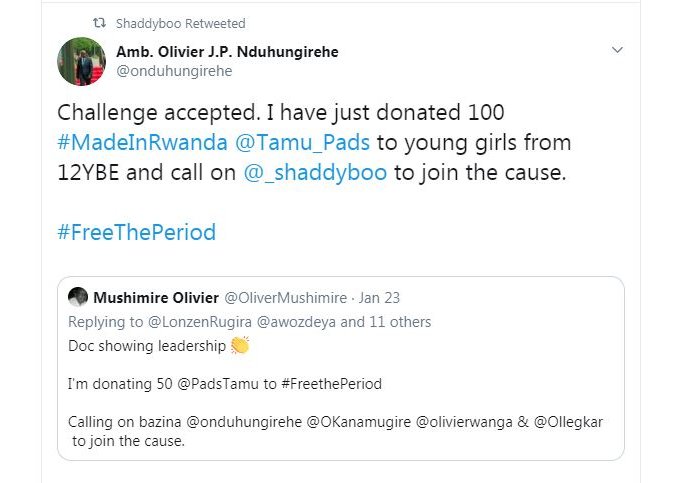This screenshot has height=483, width=700.
Task: Click the #FreeThePeriod hashtag
Action: coord(137,233)
